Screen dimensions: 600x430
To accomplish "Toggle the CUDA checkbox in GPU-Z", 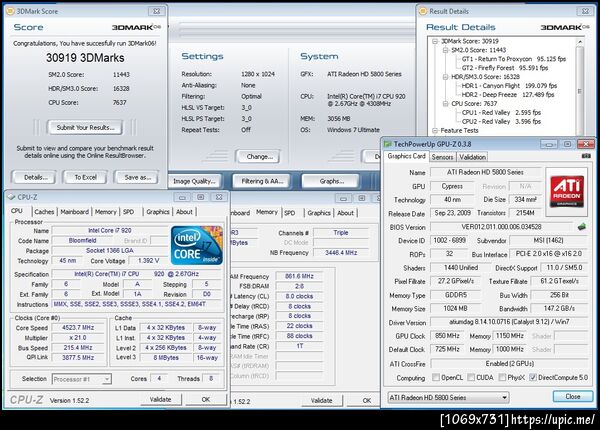I will (x=471, y=377).
